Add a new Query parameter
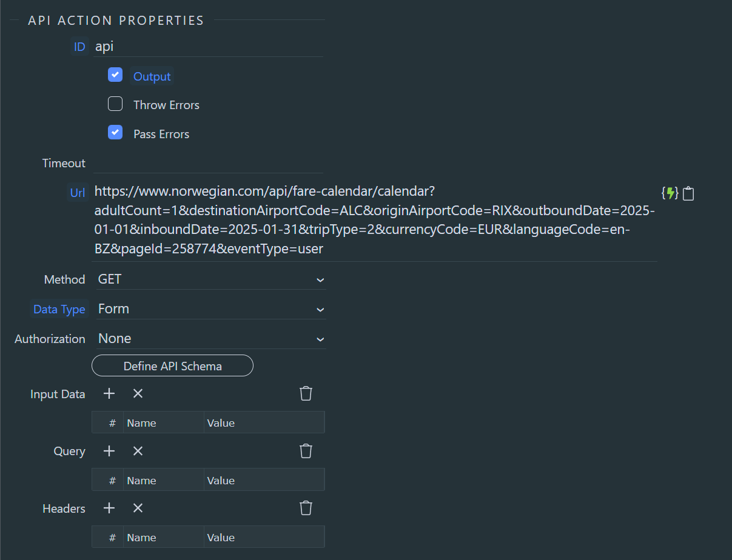The image size is (732, 560). click(x=108, y=451)
